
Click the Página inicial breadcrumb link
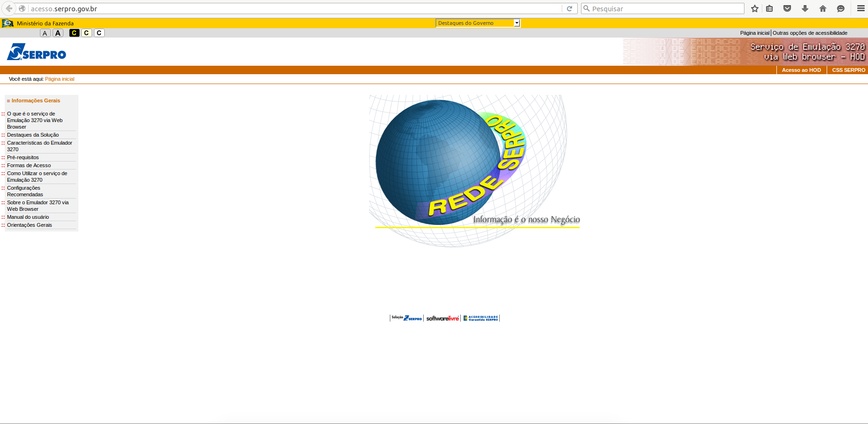(x=60, y=79)
